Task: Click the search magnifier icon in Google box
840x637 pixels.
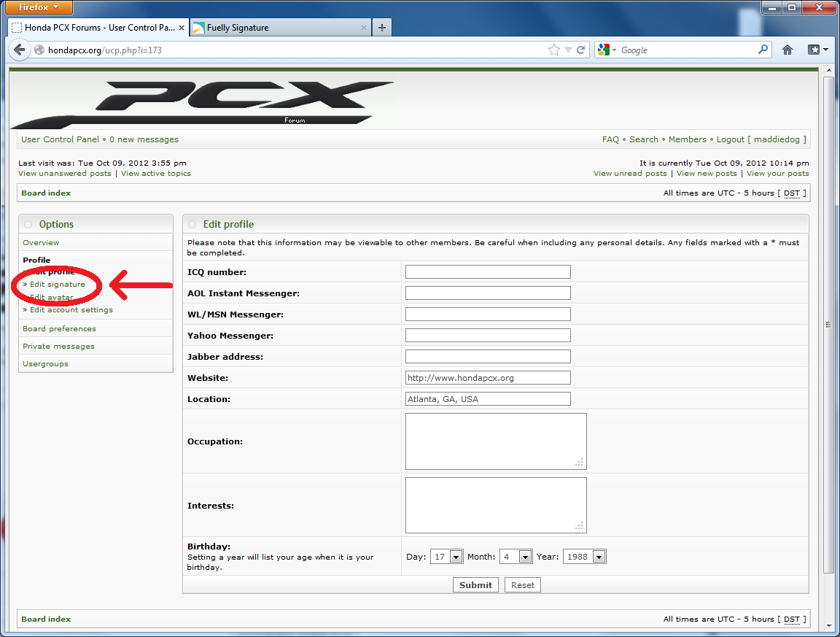Action: 763,50
